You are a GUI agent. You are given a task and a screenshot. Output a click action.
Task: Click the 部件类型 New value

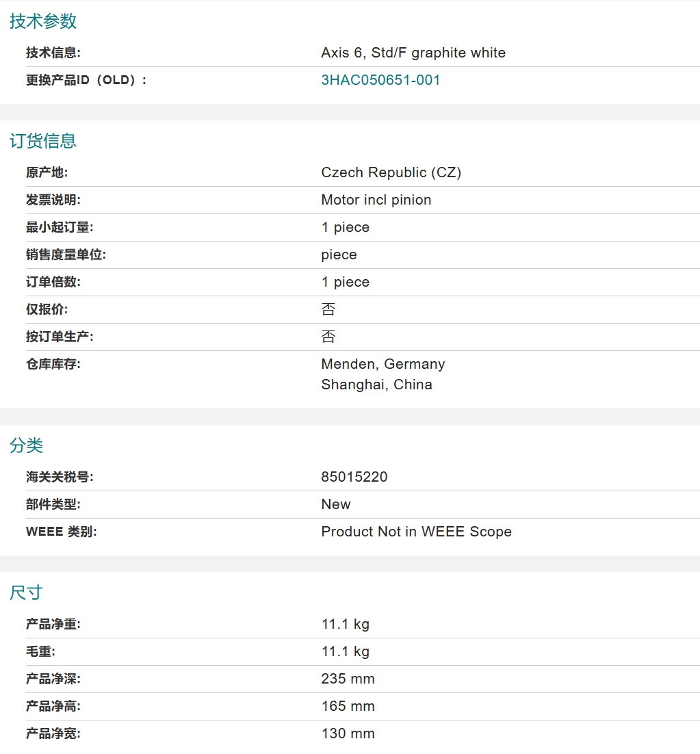pos(335,504)
